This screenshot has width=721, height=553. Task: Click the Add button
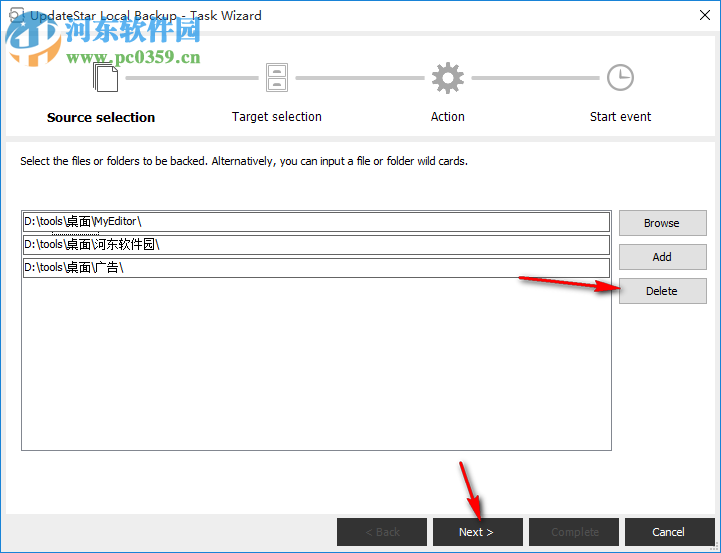662,257
